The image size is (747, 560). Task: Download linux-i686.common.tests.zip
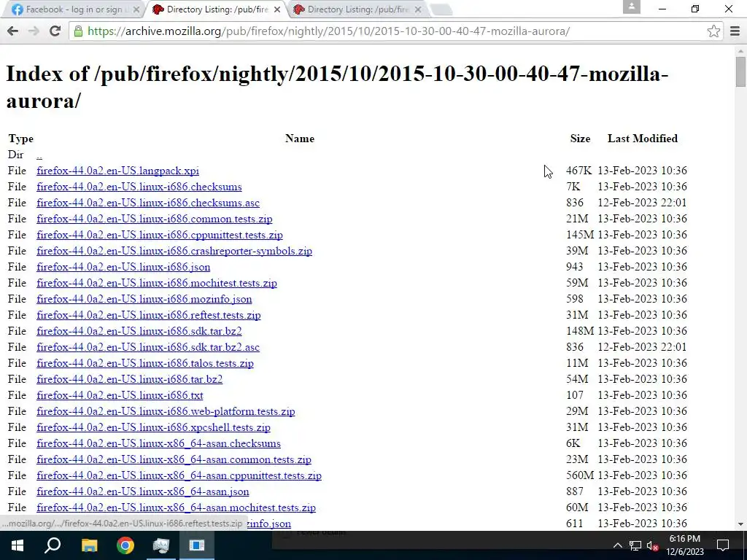(x=155, y=219)
